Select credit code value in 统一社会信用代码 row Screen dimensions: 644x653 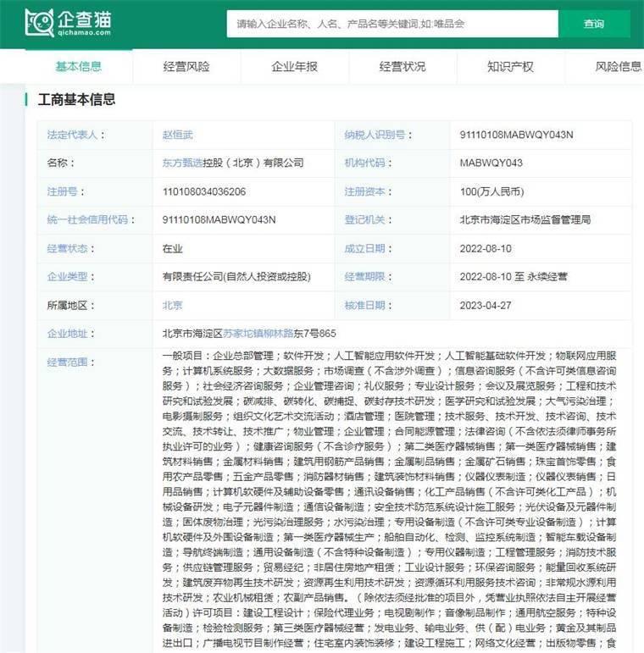pyautogui.click(x=219, y=220)
